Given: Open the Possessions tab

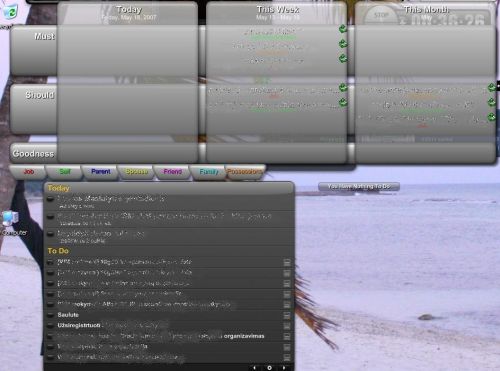Looking at the screenshot, I should click(x=245, y=172).
